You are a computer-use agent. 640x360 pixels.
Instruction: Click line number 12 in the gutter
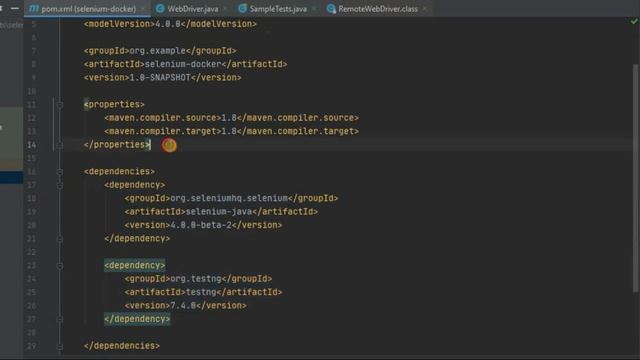[x=31, y=118]
